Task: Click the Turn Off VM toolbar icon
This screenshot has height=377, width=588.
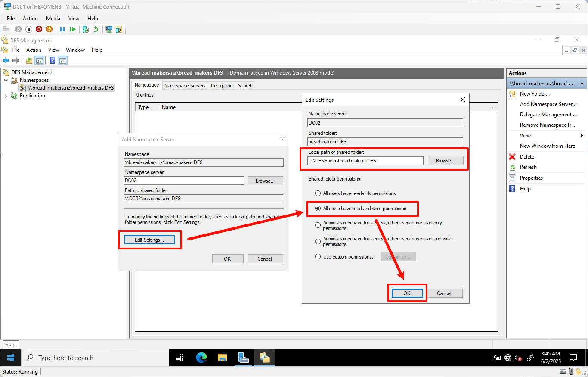Action: click(x=28, y=29)
